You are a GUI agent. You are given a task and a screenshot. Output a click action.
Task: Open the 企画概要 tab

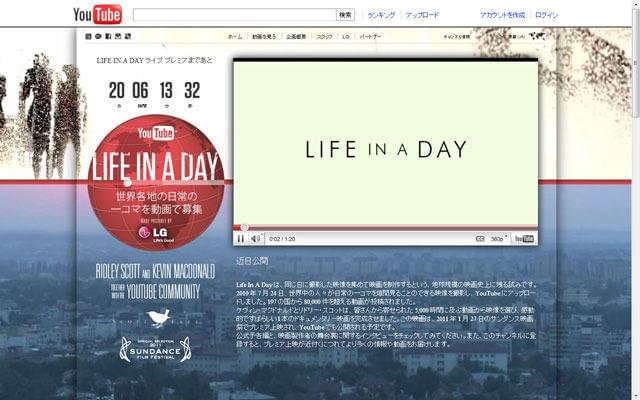point(296,37)
